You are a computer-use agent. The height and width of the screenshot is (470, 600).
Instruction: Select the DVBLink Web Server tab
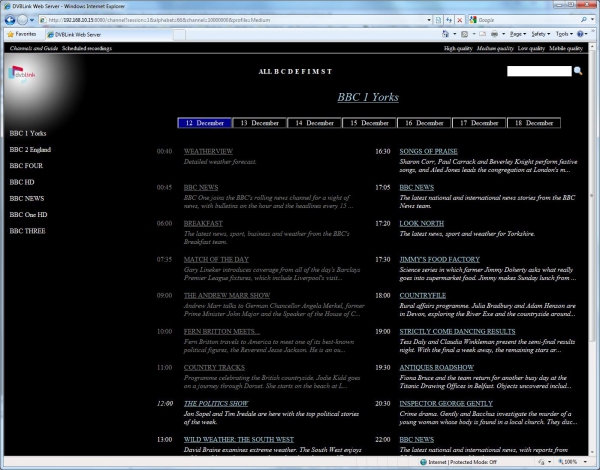(108, 34)
